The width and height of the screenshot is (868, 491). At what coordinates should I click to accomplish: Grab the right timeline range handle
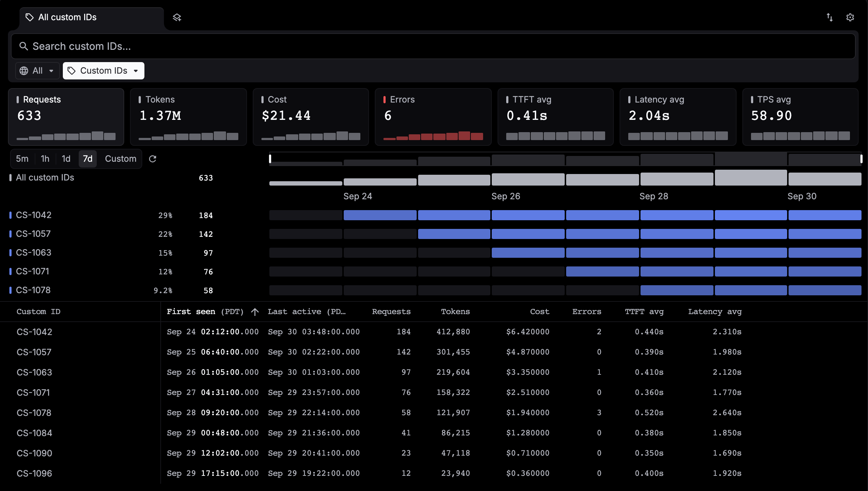tap(861, 158)
